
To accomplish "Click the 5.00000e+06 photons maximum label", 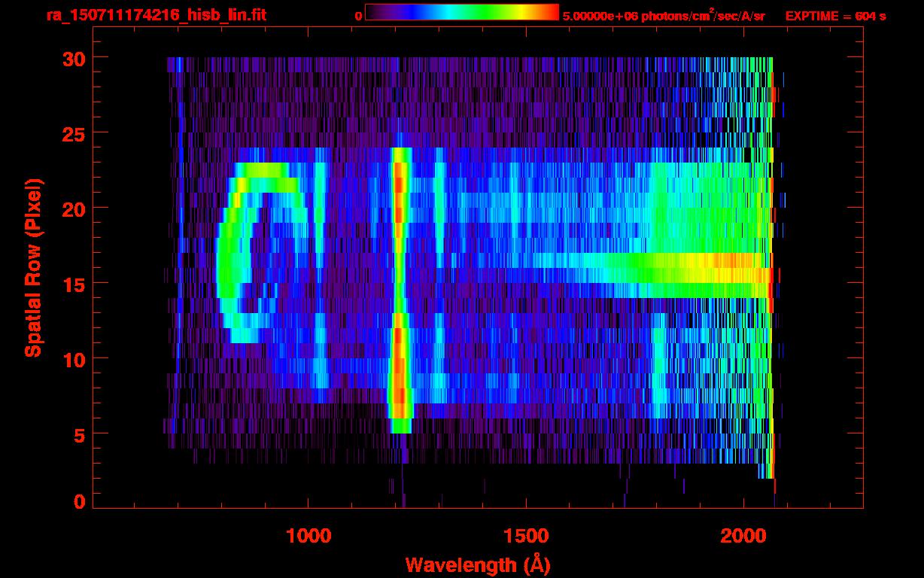I will click(664, 16).
